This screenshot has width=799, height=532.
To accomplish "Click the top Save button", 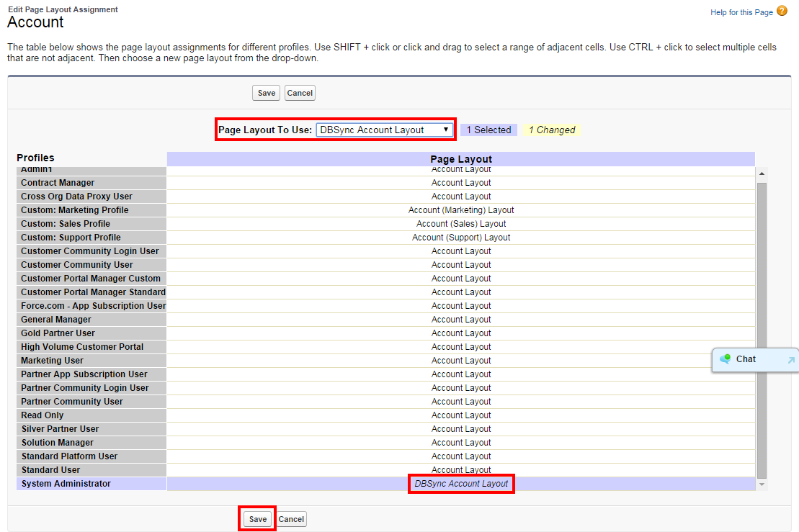I will point(267,93).
